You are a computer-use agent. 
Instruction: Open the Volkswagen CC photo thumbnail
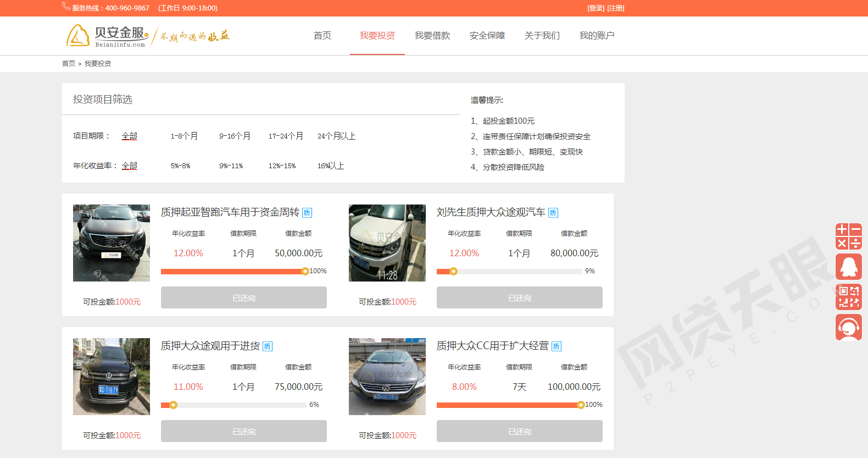coord(387,377)
